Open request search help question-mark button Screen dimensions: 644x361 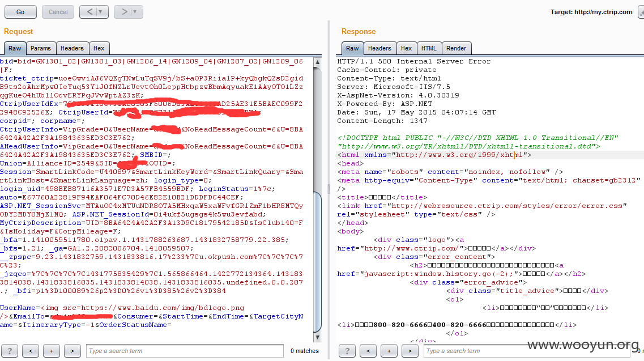tap(10, 351)
